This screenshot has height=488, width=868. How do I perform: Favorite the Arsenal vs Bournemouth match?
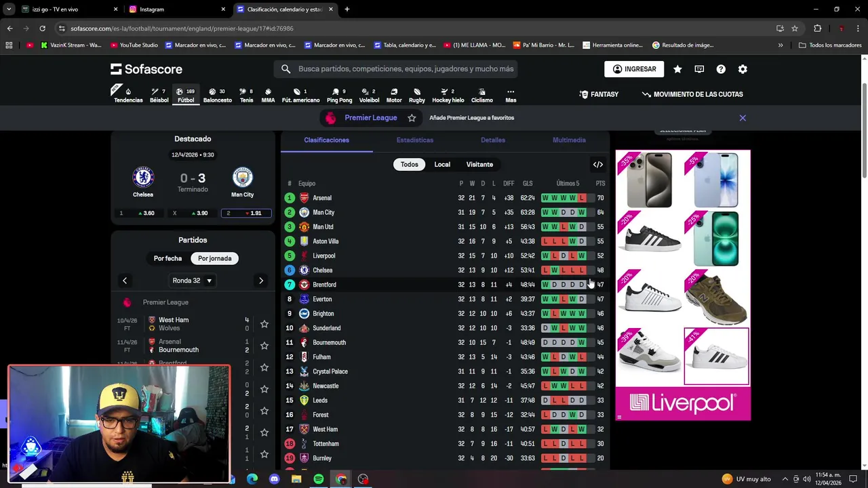tap(264, 346)
